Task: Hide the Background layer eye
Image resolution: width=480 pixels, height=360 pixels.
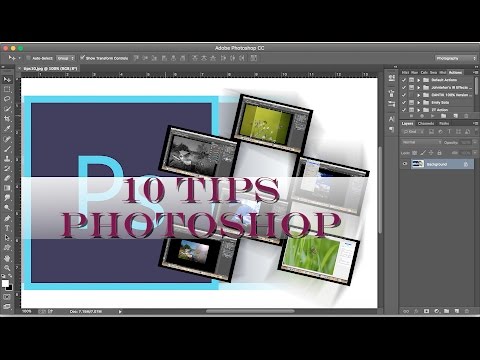Action: pos(405,164)
